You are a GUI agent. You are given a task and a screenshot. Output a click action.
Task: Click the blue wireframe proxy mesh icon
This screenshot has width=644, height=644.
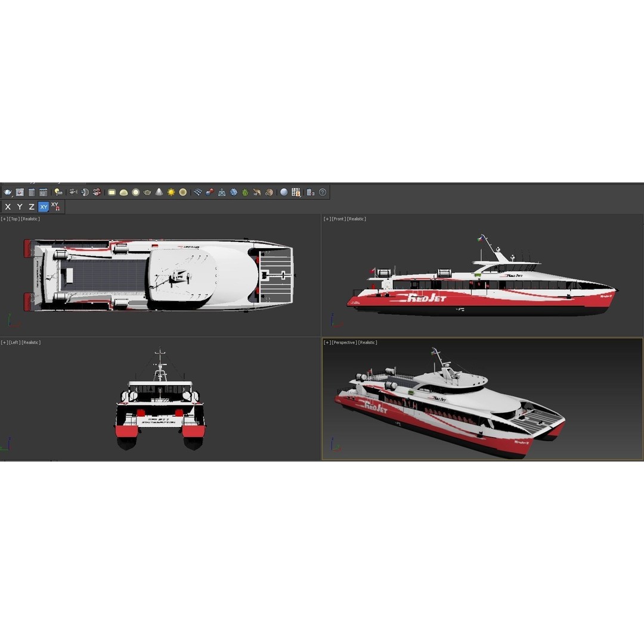point(222,192)
